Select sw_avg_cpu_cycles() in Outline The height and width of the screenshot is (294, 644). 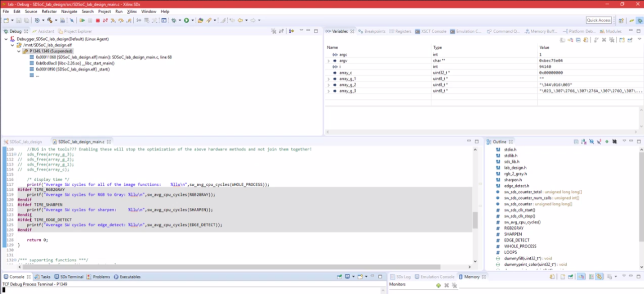pos(523,222)
